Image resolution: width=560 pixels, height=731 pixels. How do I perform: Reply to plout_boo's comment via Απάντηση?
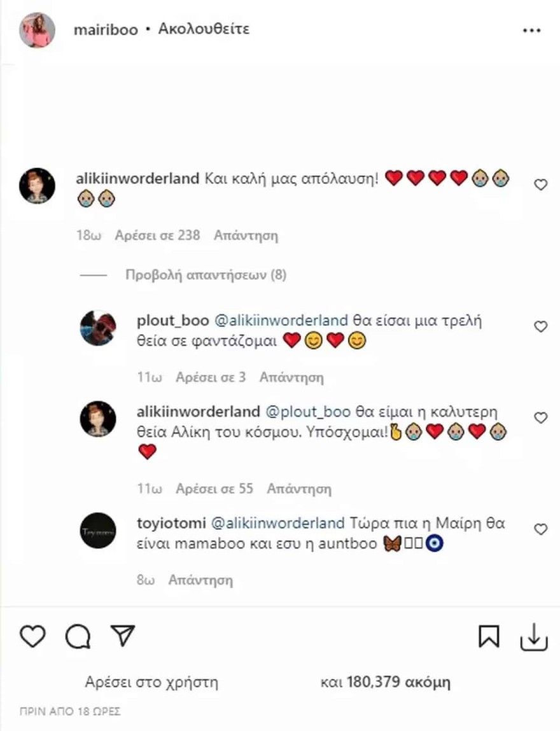pyautogui.click(x=291, y=377)
